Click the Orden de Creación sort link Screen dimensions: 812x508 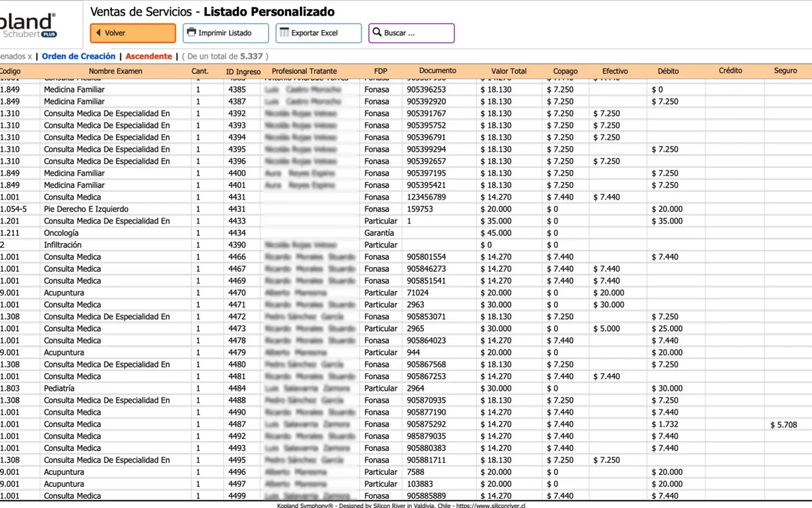[x=79, y=56]
